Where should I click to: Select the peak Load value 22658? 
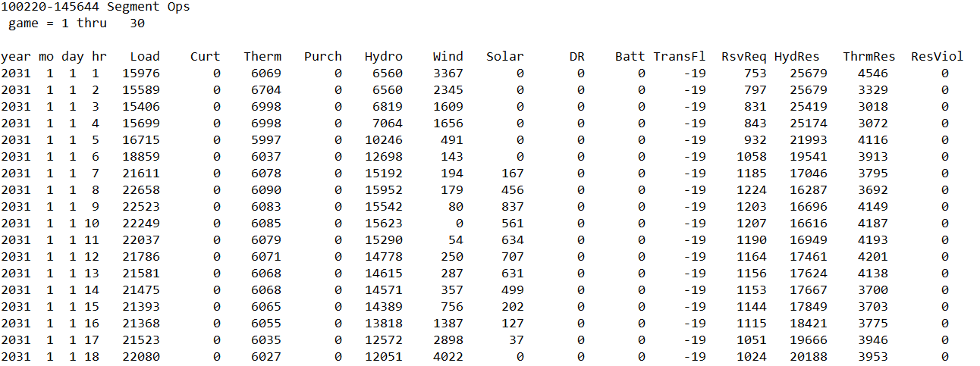coord(140,190)
